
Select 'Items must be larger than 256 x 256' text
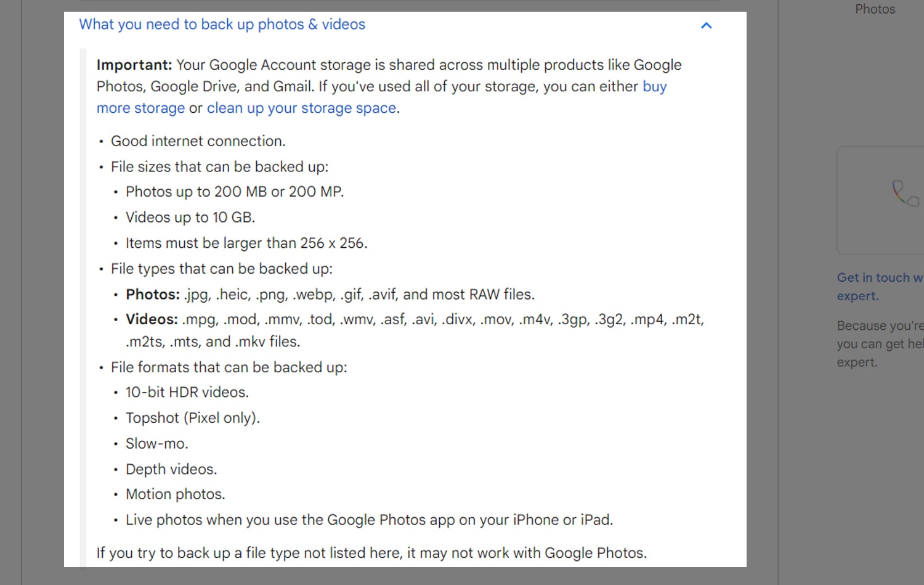tap(246, 243)
